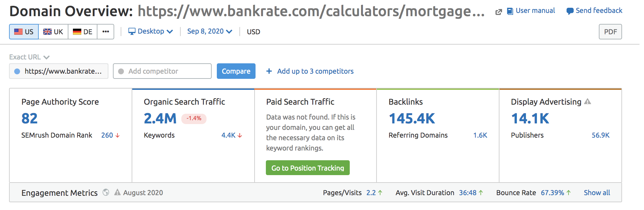Open more country databases via ellipsis
Viewport: 644px width, 210px height.
pyautogui.click(x=106, y=32)
